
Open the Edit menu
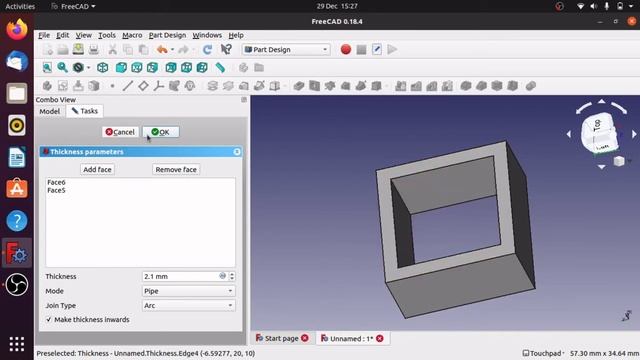coord(62,35)
